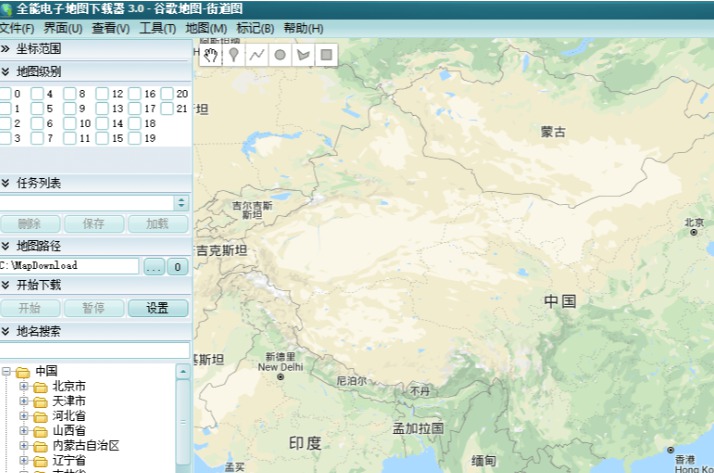Click the 山西省 folder icon
Viewport: 714px width, 473px height.
coord(40,432)
